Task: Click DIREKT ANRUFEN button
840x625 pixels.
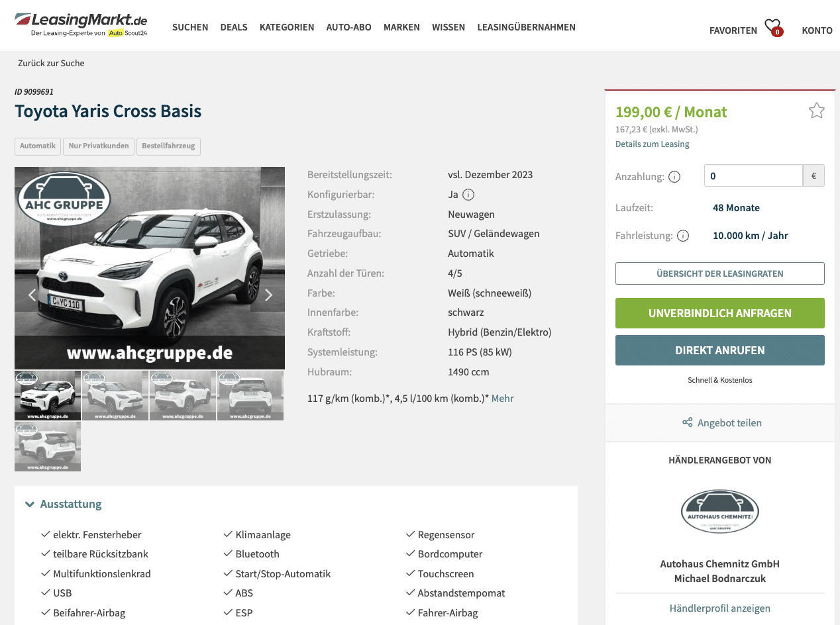Action: point(720,350)
